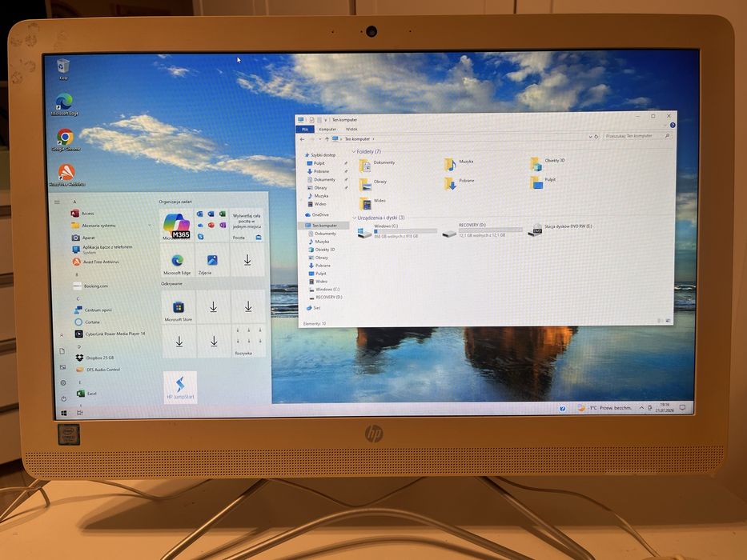This screenshot has height=560, width=747.
Task: Open the Google Chrome desktop shortcut
Action: point(66,140)
